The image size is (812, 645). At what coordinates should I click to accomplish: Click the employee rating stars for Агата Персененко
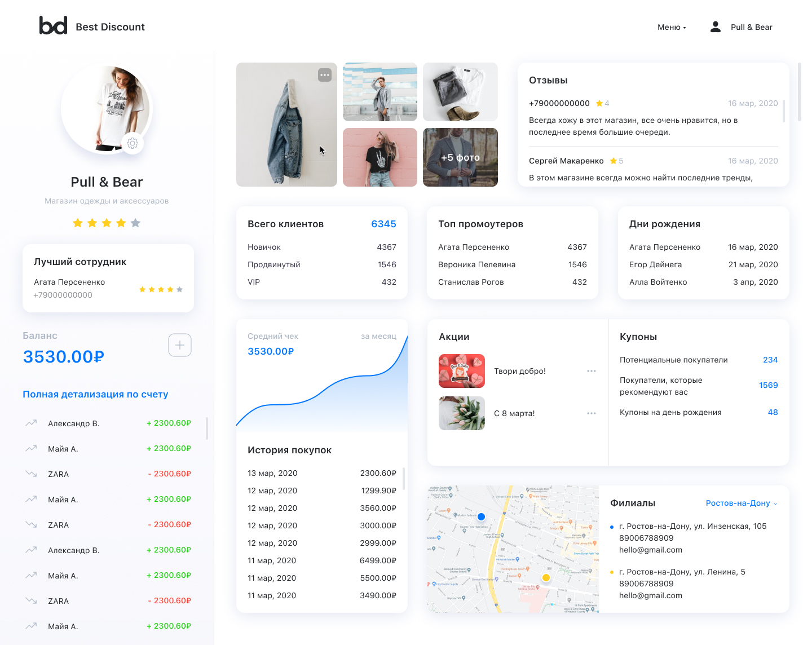click(x=161, y=289)
